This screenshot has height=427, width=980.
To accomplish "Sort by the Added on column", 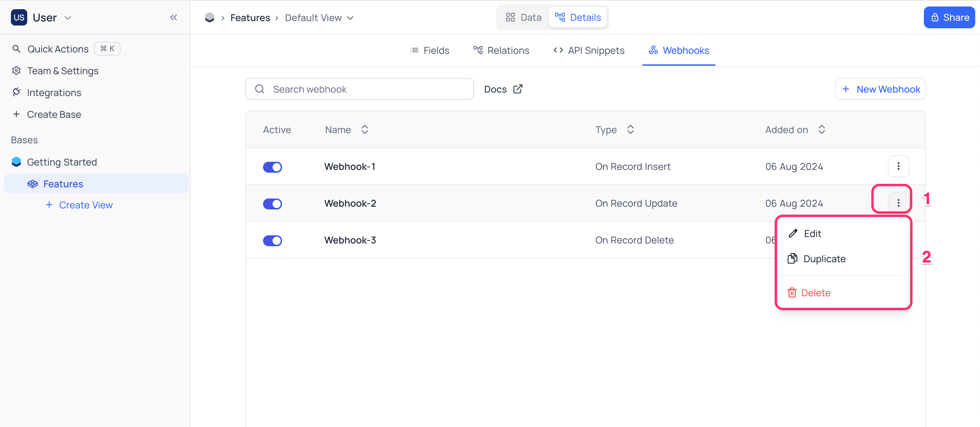I will pos(822,129).
